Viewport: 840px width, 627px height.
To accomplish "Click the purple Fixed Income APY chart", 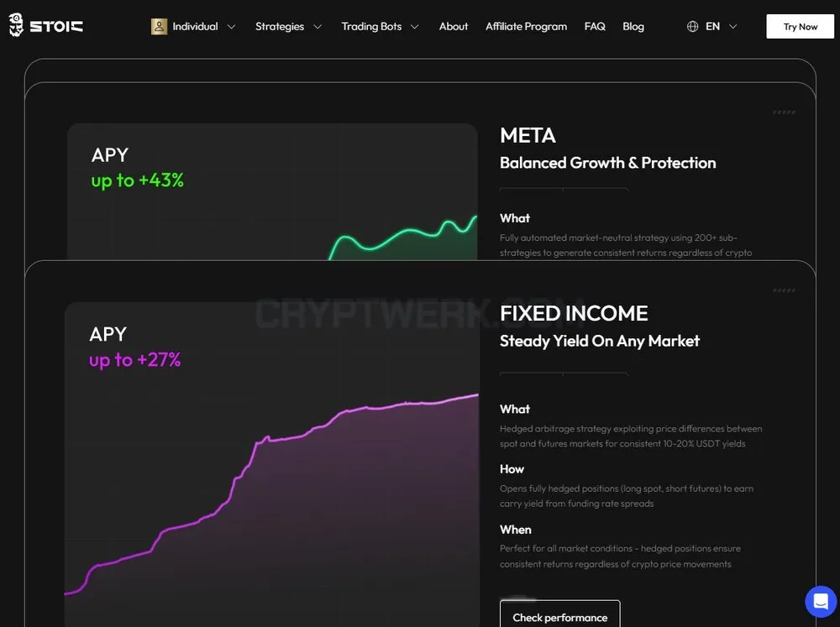I will point(271,464).
